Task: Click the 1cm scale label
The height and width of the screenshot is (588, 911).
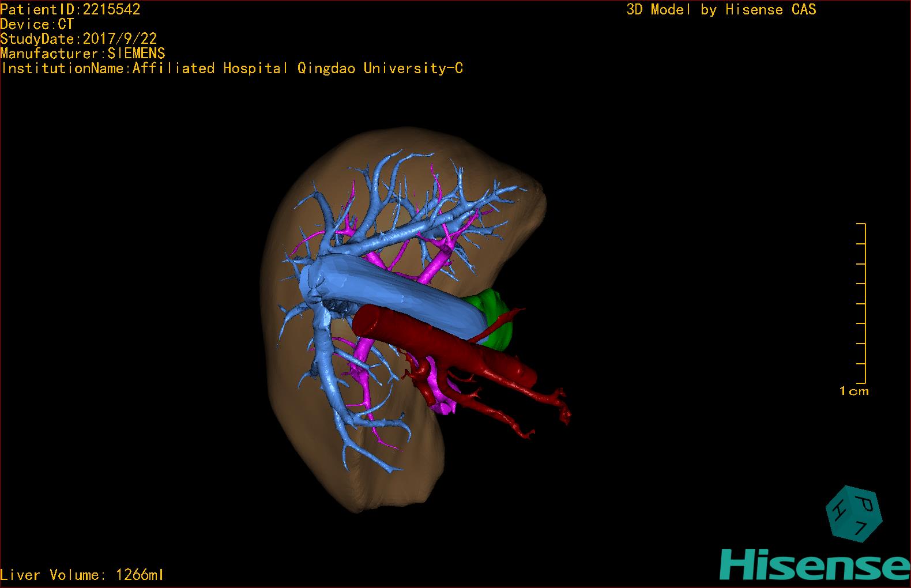Action: [x=854, y=391]
